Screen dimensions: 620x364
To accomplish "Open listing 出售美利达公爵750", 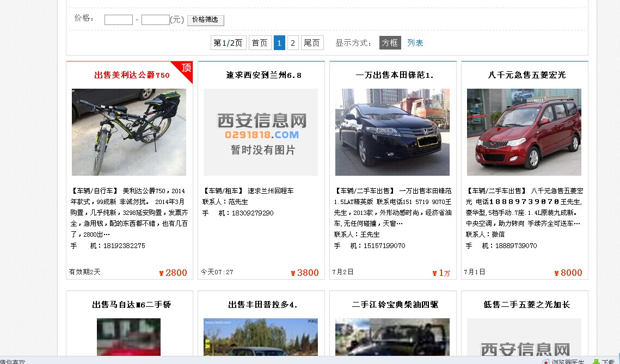I will pyautogui.click(x=132, y=75).
